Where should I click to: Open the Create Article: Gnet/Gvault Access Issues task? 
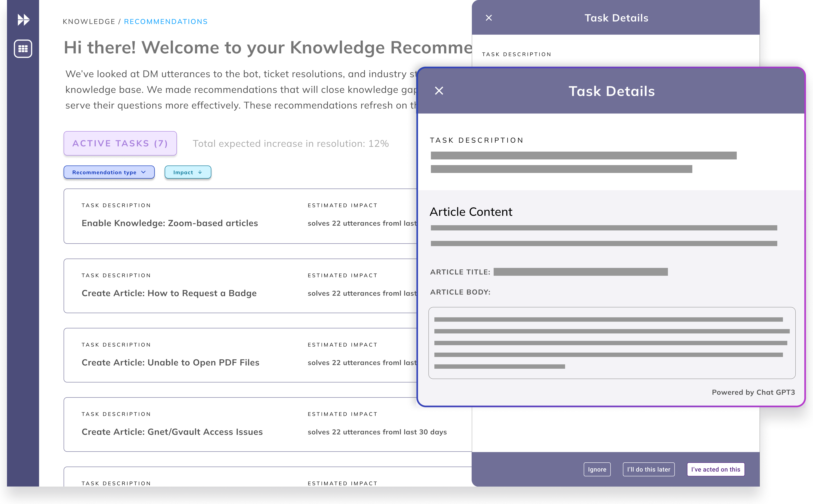[268, 425]
